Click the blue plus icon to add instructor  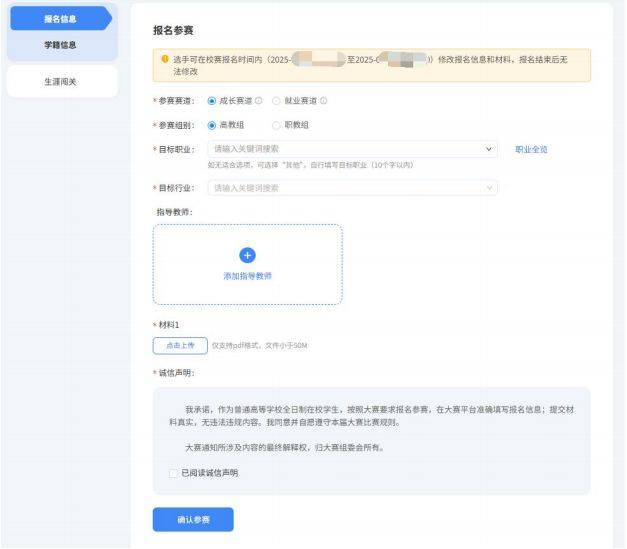point(247,255)
